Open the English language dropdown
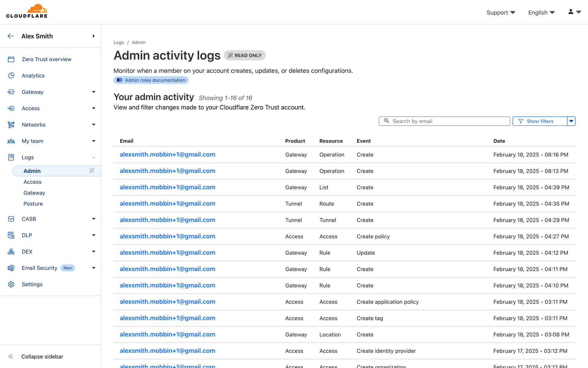 [x=541, y=13]
